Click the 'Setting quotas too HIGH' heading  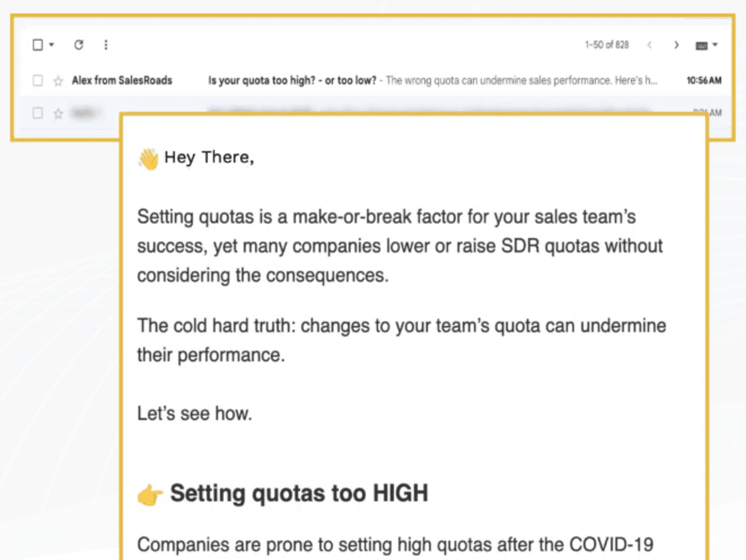(299, 493)
